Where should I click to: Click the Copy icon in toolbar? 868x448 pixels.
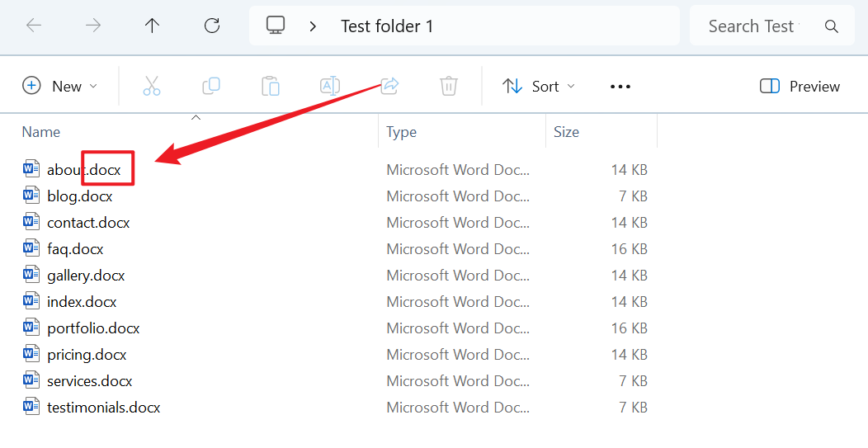tap(211, 86)
